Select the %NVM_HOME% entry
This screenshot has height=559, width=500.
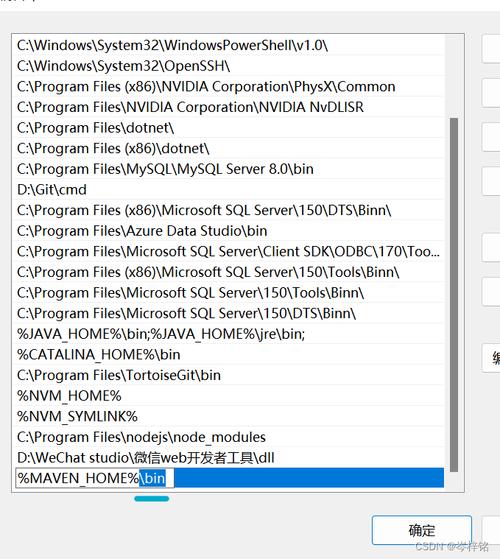click(230, 396)
